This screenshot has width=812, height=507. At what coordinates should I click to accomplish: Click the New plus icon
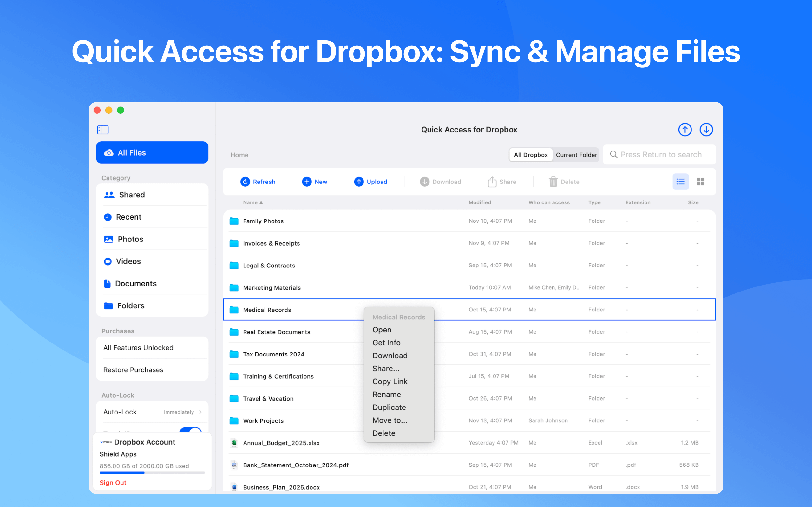coord(307,182)
